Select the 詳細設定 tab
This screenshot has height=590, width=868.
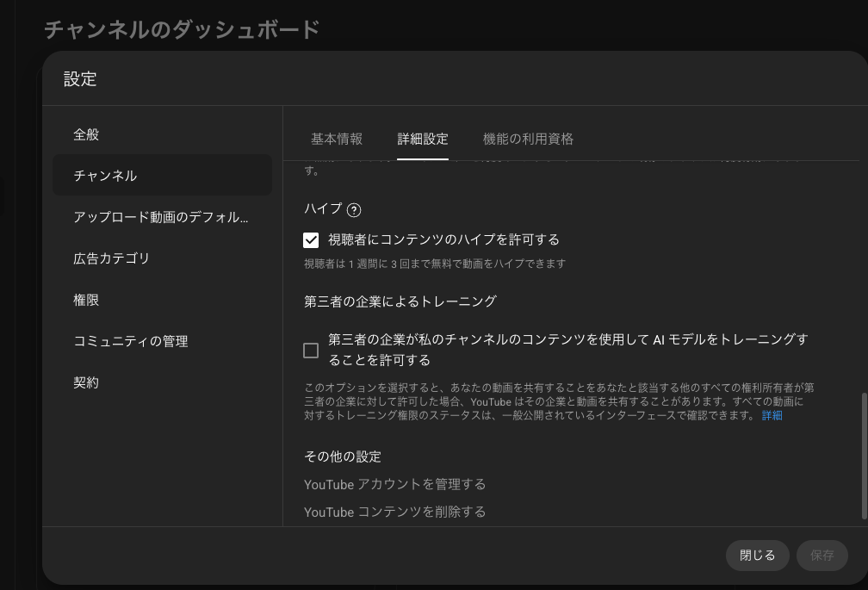pos(423,139)
